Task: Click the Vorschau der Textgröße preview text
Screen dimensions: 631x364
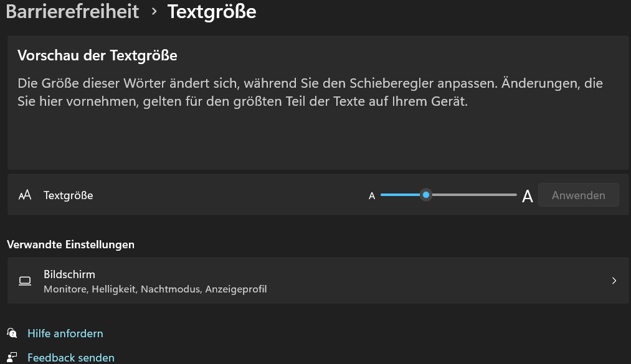Action: pyautogui.click(x=310, y=92)
